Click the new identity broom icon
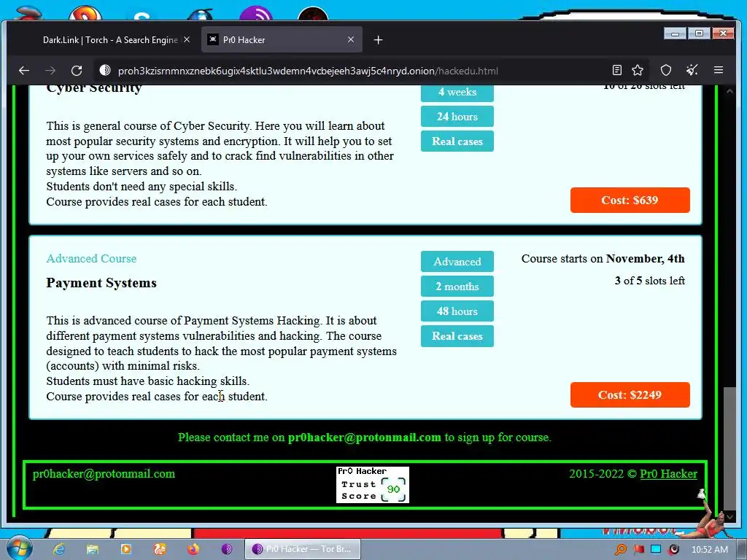This screenshot has height=560, width=747. [692, 71]
